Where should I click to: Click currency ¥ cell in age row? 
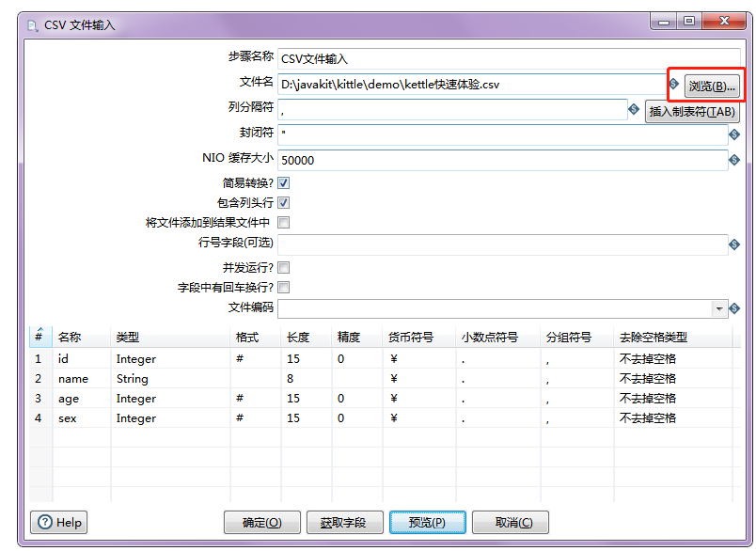(419, 398)
